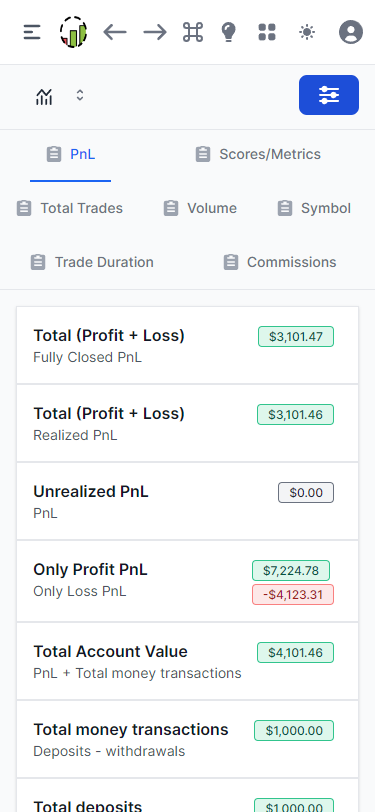This screenshot has height=812, width=375.
Task: Select the PnL tab
Action: (70, 154)
